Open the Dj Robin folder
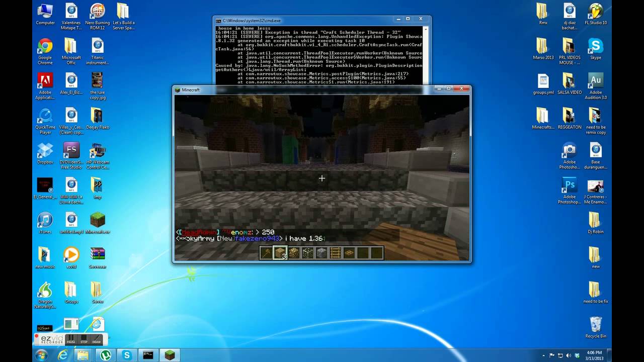Viewport: 644px width, 362px height. [x=596, y=223]
